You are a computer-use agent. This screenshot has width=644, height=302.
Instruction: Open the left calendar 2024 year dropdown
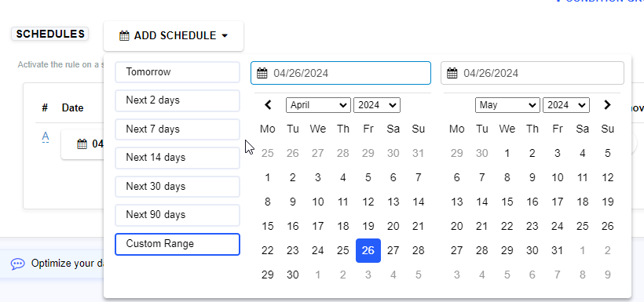(377, 105)
